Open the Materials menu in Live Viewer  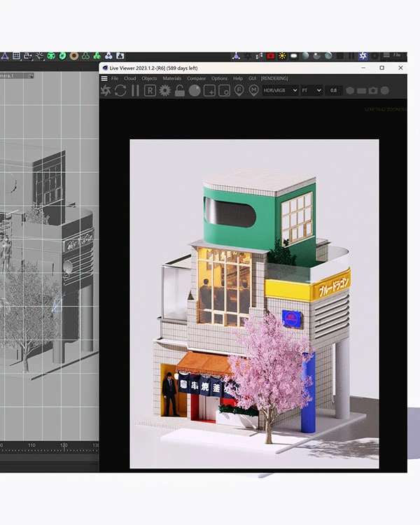[x=171, y=78]
